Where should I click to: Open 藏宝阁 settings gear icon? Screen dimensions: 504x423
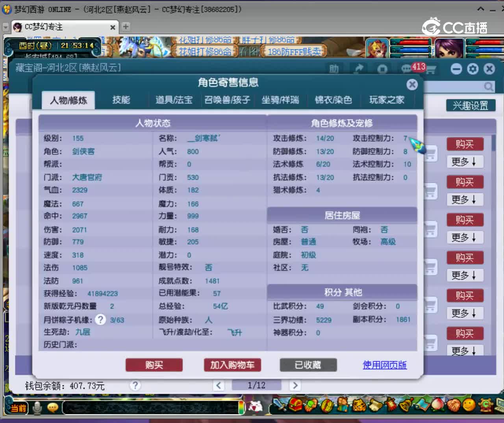click(472, 69)
